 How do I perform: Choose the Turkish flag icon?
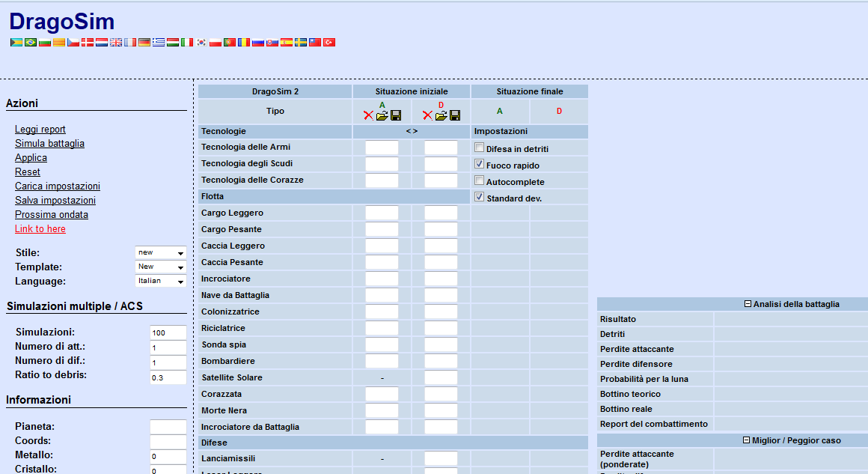(x=328, y=43)
